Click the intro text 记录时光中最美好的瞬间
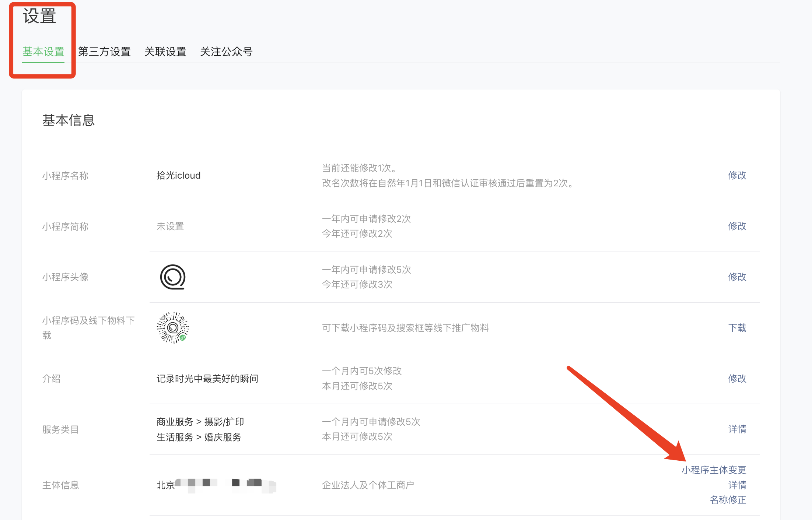The width and height of the screenshot is (812, 520). point(207,379)
